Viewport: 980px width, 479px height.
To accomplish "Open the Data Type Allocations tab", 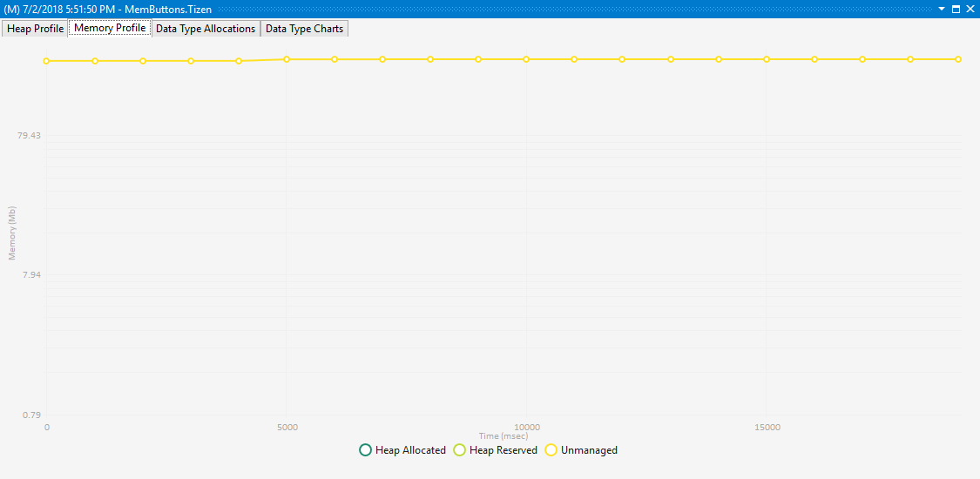I will [205, 29].
